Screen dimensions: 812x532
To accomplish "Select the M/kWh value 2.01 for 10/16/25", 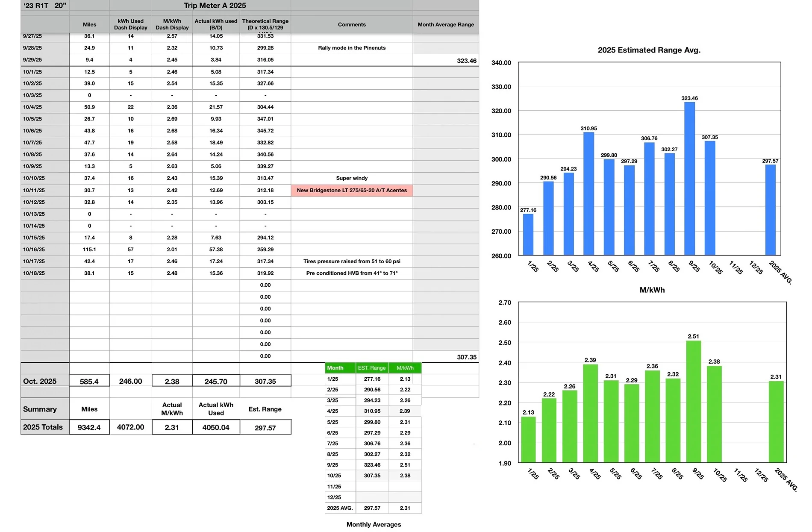I will [172, 250].
